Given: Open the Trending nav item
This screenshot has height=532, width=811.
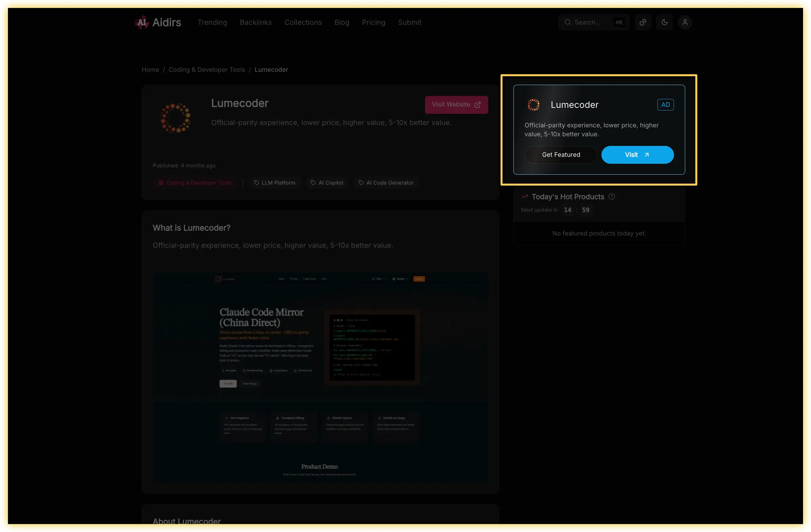Looking at the screenshot, I should click(212, 22).
